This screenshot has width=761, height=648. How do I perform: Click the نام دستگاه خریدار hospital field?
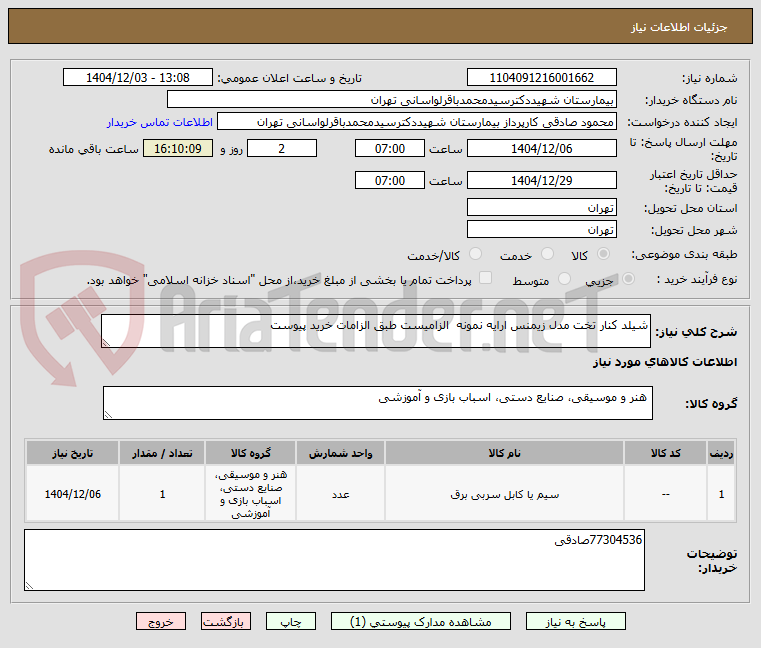click(392, 100)
